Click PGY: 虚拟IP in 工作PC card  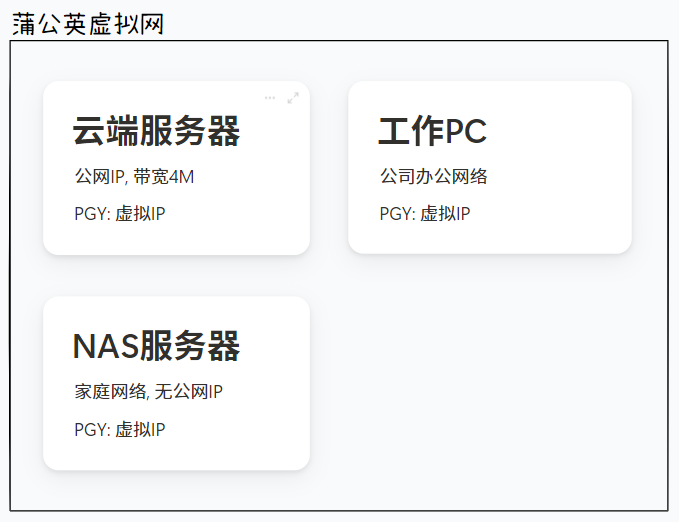pyautogui.click(x=424, y=214)
